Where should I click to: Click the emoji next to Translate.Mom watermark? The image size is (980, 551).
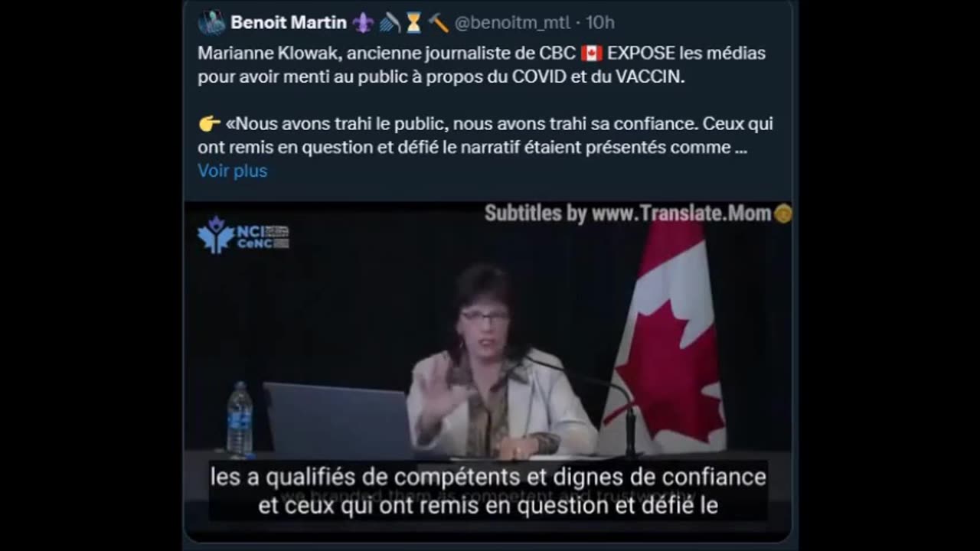tap(782, 214)
